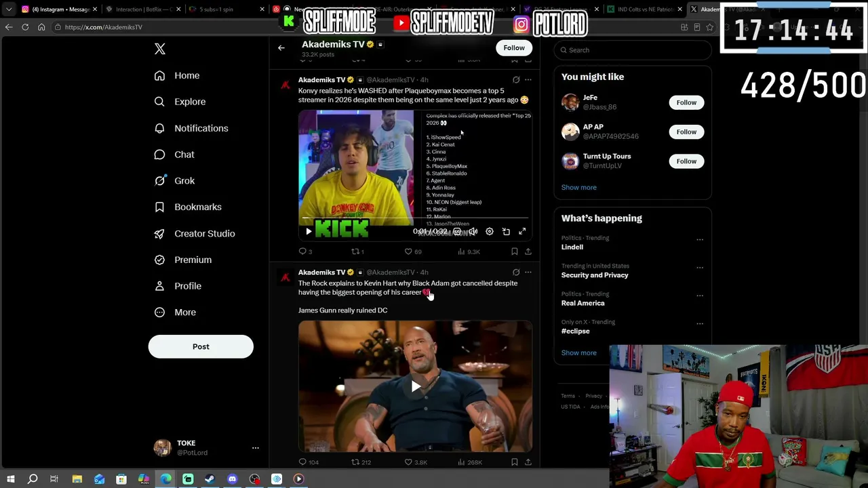Follow Turnt Up Tours
Screen dimensions: 868x488
[x=686, y=161]
